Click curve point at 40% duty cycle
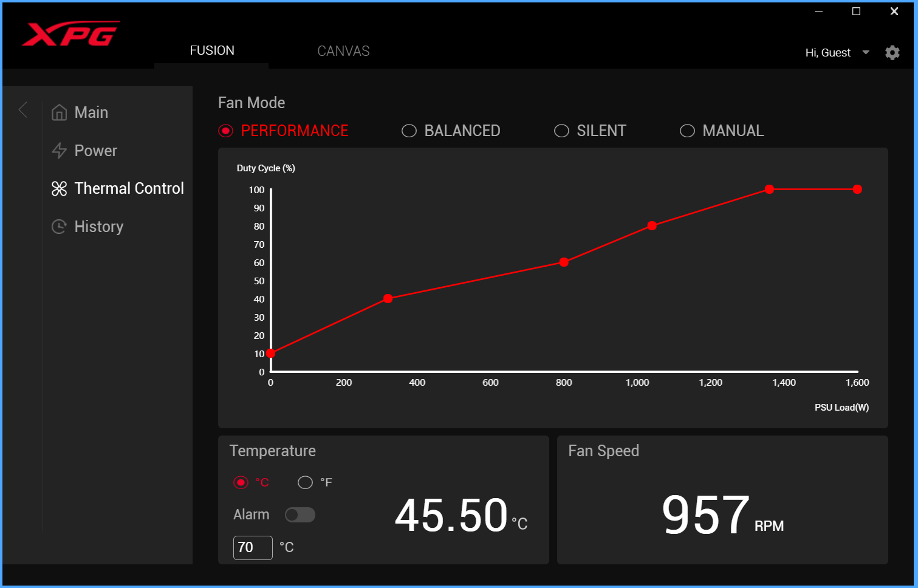The width and height of the screenshot is (918, 588). [388, 298]
